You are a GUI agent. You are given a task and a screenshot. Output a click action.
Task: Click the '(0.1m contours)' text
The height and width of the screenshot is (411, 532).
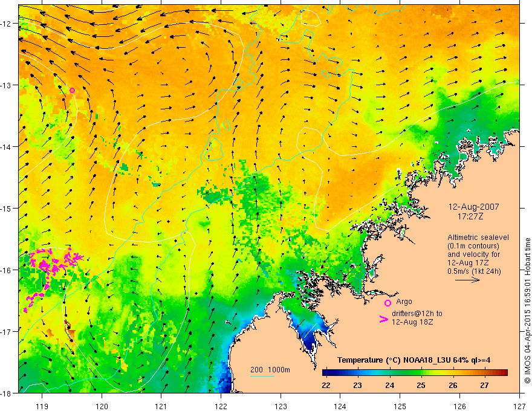(473, 246)
